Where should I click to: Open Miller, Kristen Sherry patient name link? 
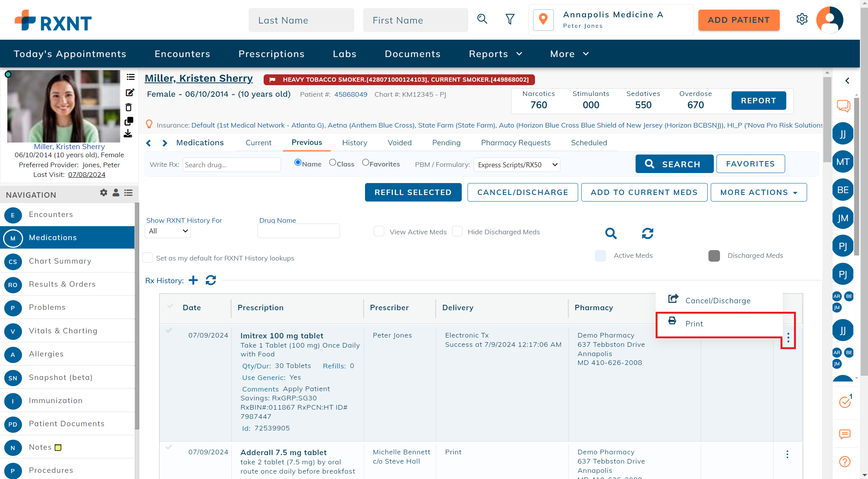198,79
